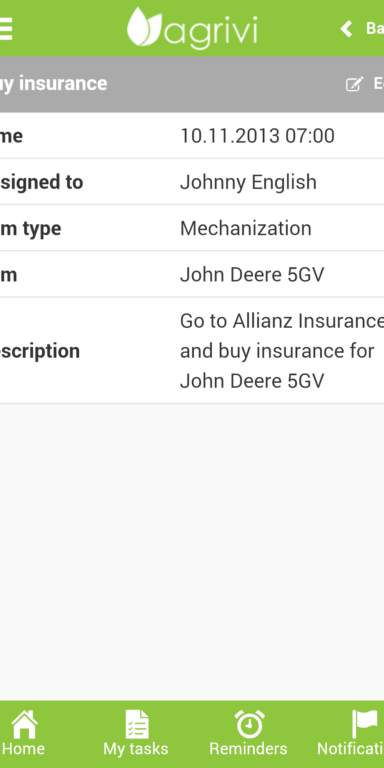
Task: Tap the Back button text
Action: coord(375,28)
